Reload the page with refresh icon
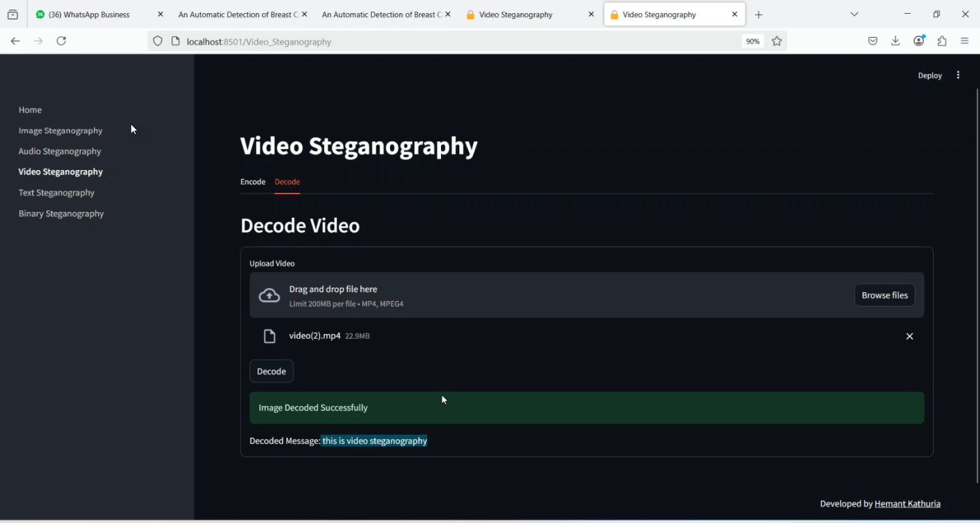The width and height of the screenshot is (980, 523). point(61,41)
